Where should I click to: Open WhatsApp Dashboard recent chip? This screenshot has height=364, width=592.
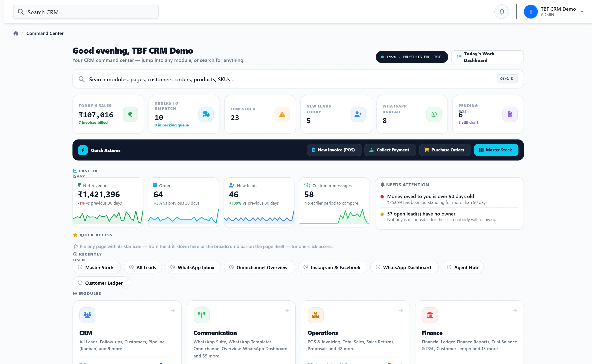[x=404, y=267]
